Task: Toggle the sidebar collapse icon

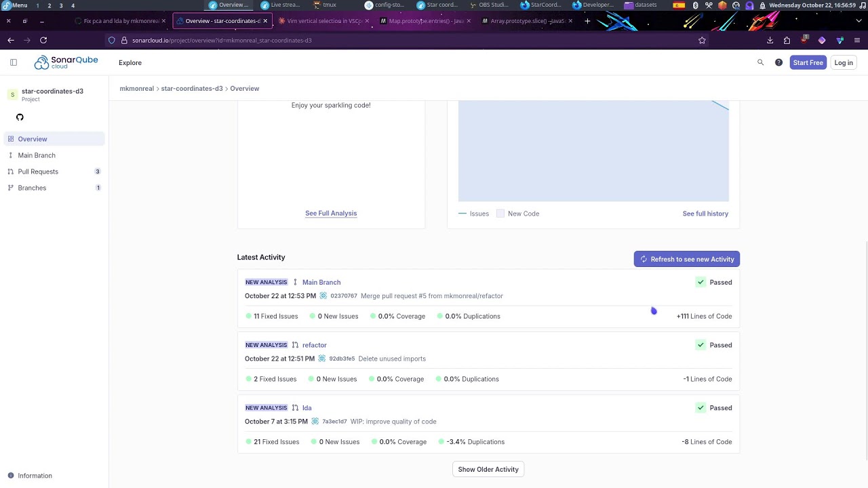Action: tap(14, 62)
